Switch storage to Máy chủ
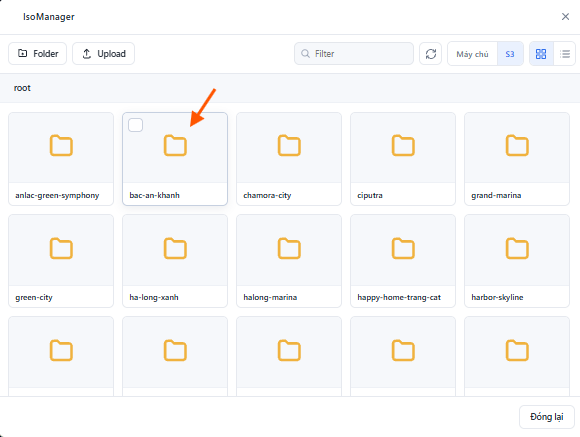The width and height of the screenshot is (580, 437). 472,54
